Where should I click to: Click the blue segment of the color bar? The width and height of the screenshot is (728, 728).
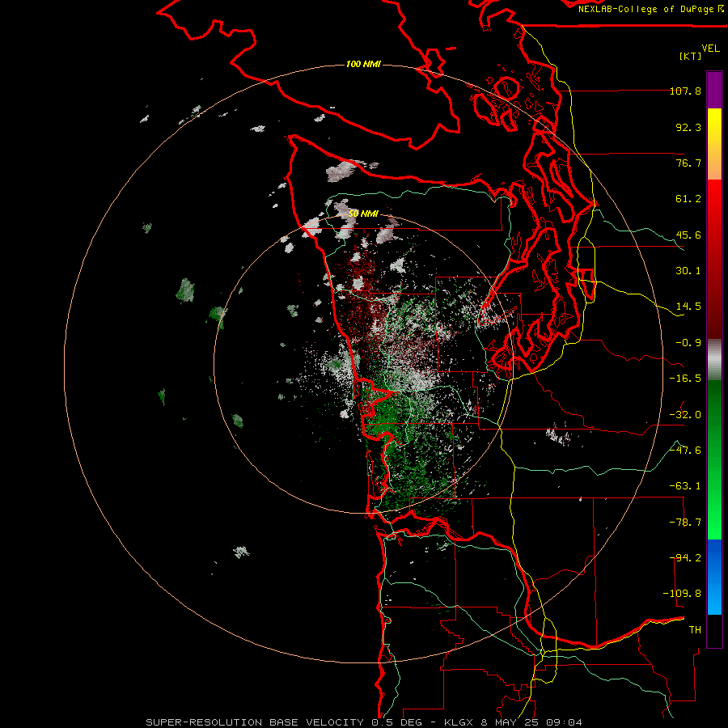714,577
